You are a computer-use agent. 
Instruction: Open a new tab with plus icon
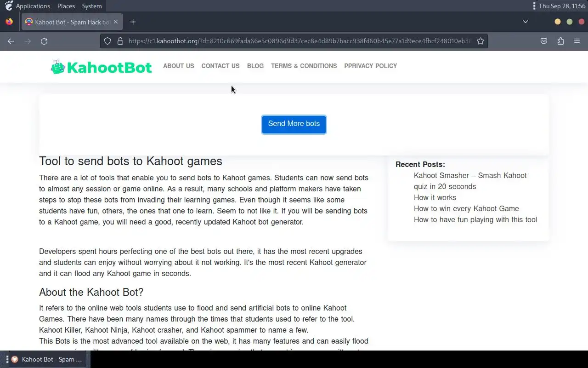pyautogui.click(x=133, y=22)
